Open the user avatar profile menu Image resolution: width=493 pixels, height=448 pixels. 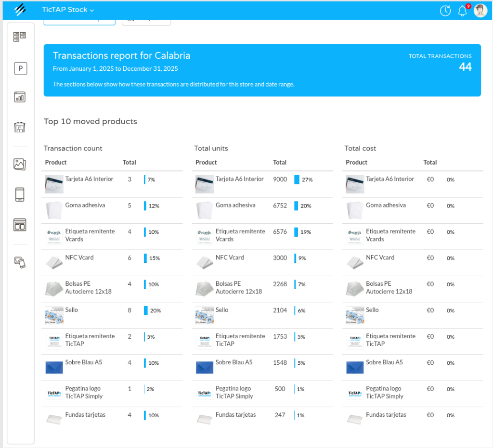[480, 10]
